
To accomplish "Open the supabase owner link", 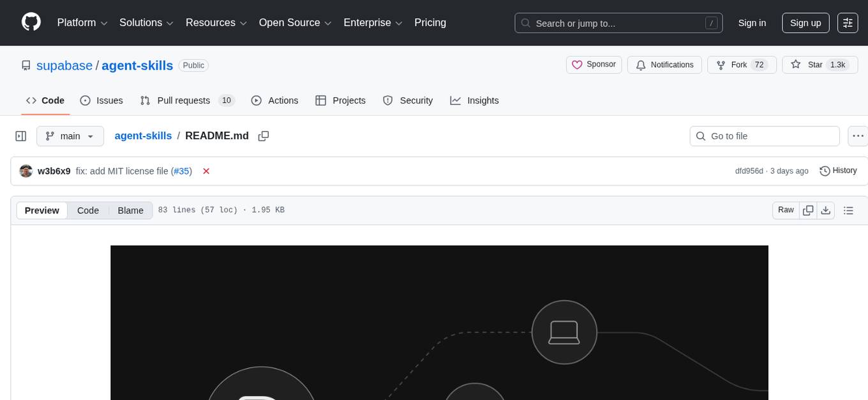I will (x=64, y=66).
